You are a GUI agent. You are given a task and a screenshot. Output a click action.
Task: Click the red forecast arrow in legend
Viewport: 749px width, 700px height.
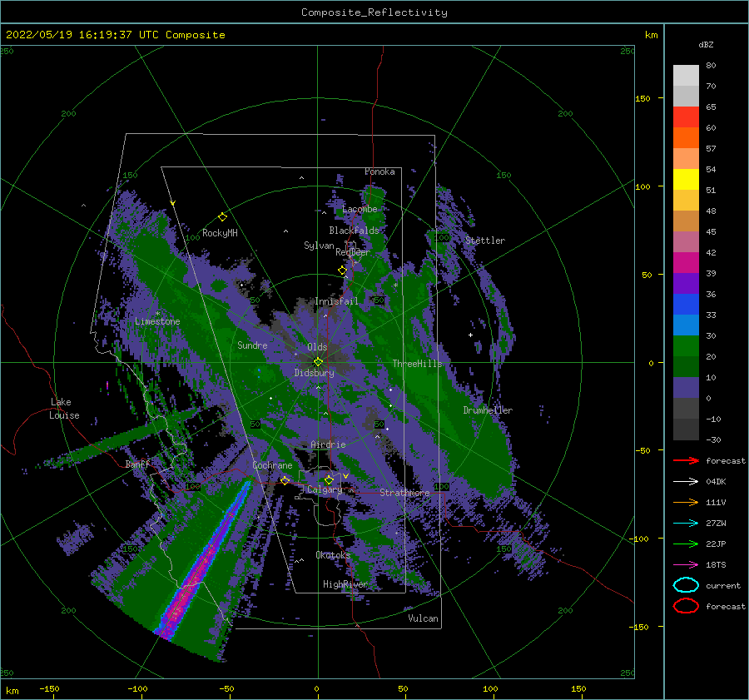point(686,460)
